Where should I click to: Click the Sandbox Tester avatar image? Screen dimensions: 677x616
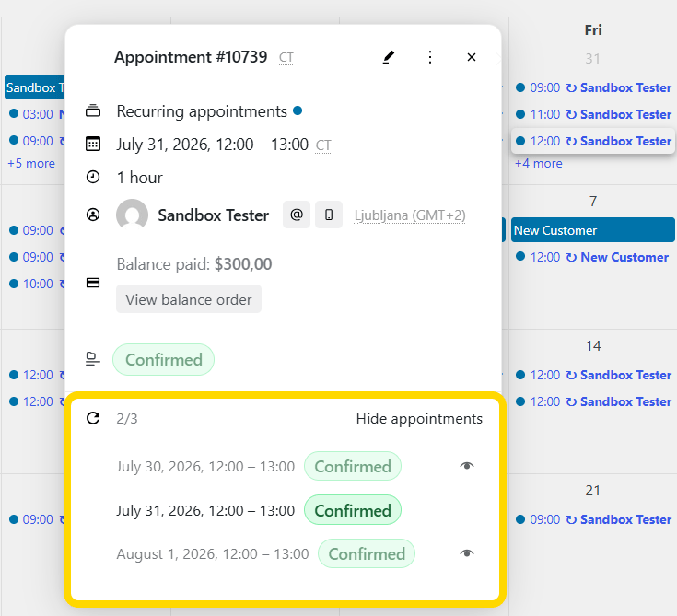click(132, 215)
